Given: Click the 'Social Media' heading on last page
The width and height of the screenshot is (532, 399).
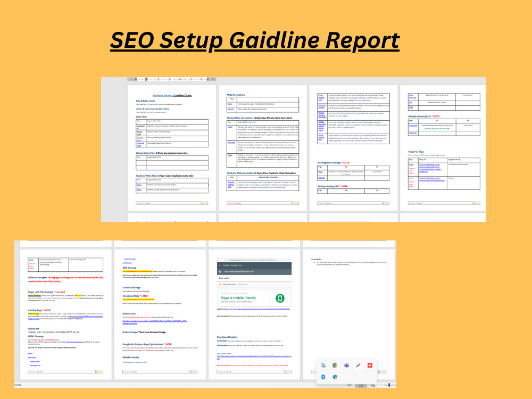Looking at the screenshot, I should 316,259.
